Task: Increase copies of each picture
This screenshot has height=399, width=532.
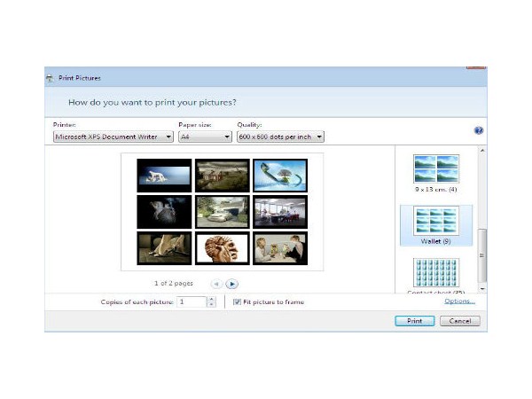Action: 211,299
